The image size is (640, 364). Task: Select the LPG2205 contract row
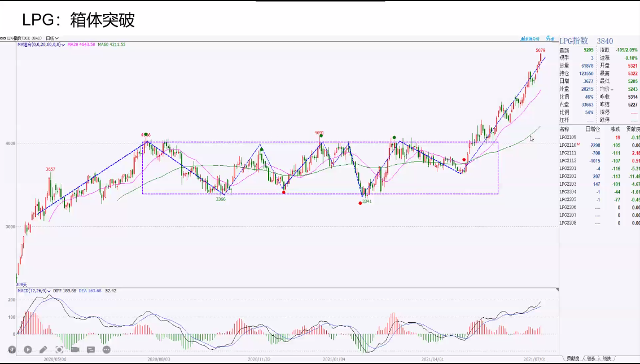599,200
